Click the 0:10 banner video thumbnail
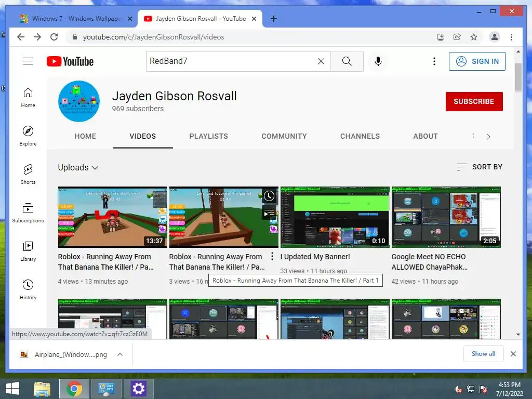 tap(335, 217)
